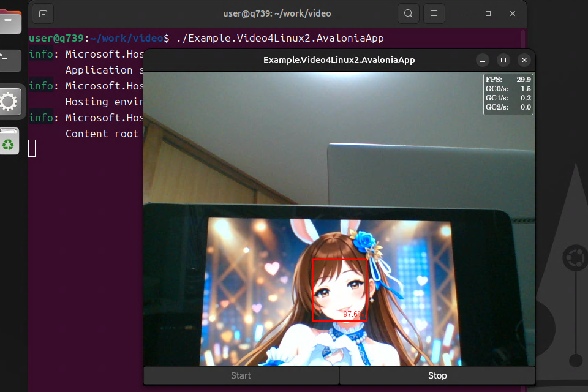The width and height of the screenshot is (588, 392).
Task: Open a new terminal tab
Action: pos(42,13)
